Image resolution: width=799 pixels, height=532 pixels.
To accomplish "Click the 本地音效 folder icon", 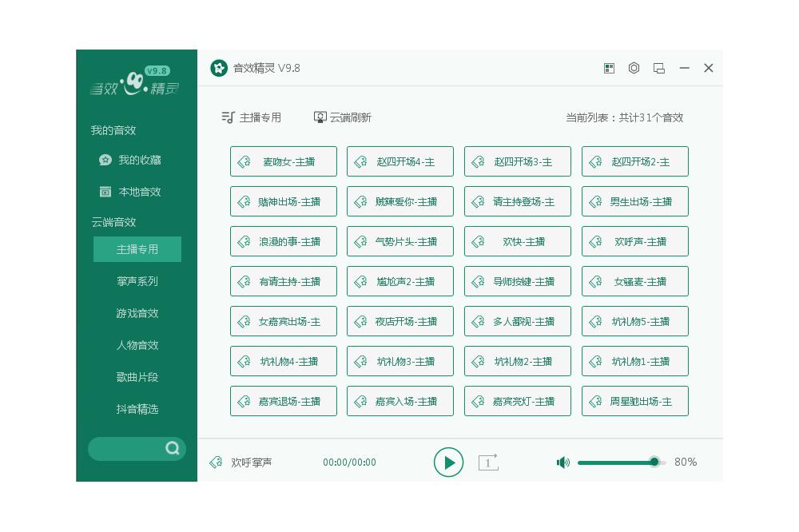I will pyautogui.click(x=105, y=192).
